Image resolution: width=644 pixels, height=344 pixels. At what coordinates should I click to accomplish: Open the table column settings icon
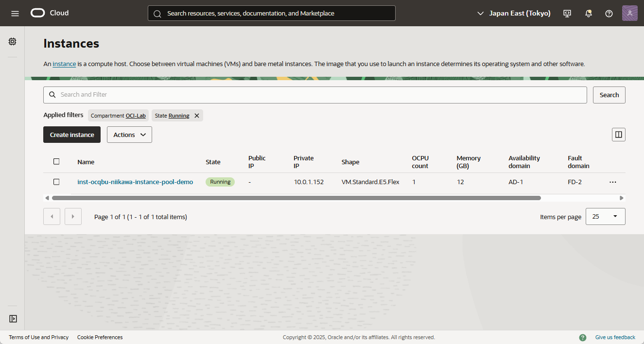point(618,135)
